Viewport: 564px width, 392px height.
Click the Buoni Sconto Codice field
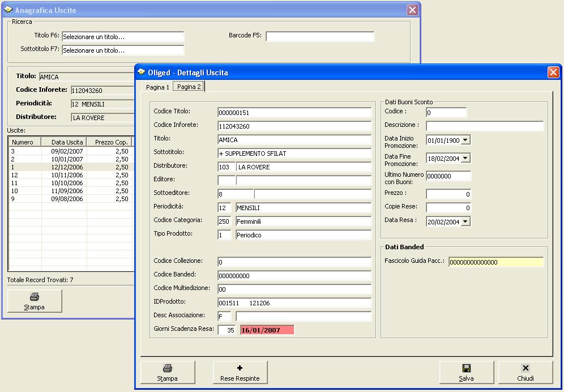[x=446, y=112]
